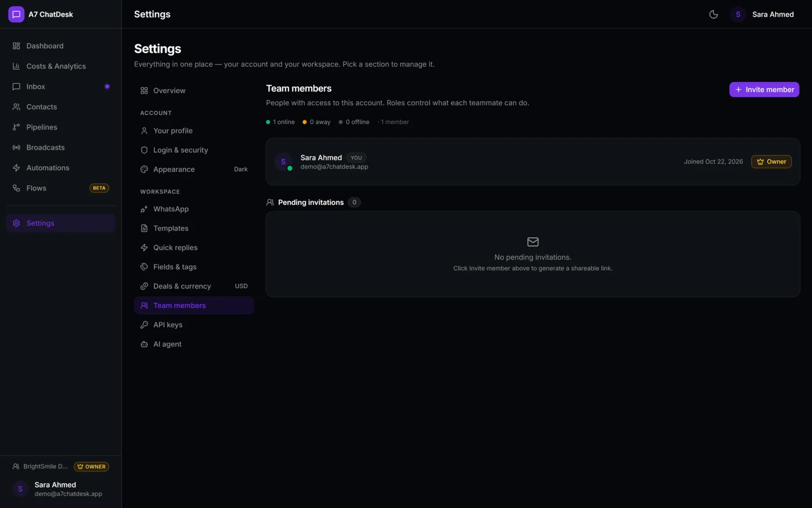Click the YOU badge beside Sara Ahmed
The height and width of the screenshot is (508, 812).
(x=356, y=157)
